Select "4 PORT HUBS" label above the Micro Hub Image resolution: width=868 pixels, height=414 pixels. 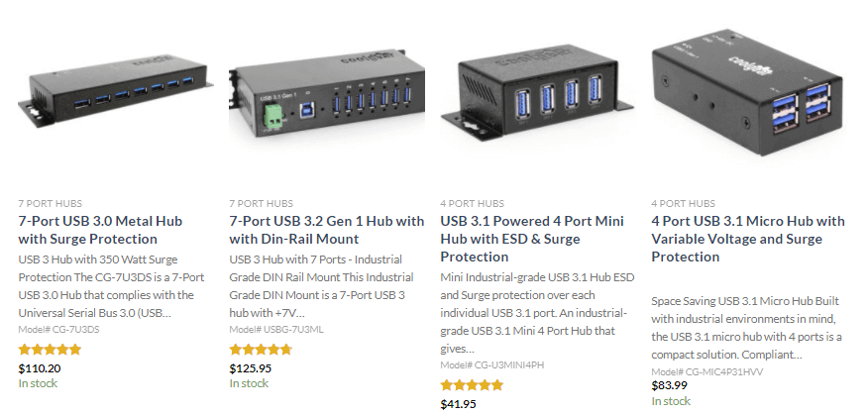[x=682, y=202]
